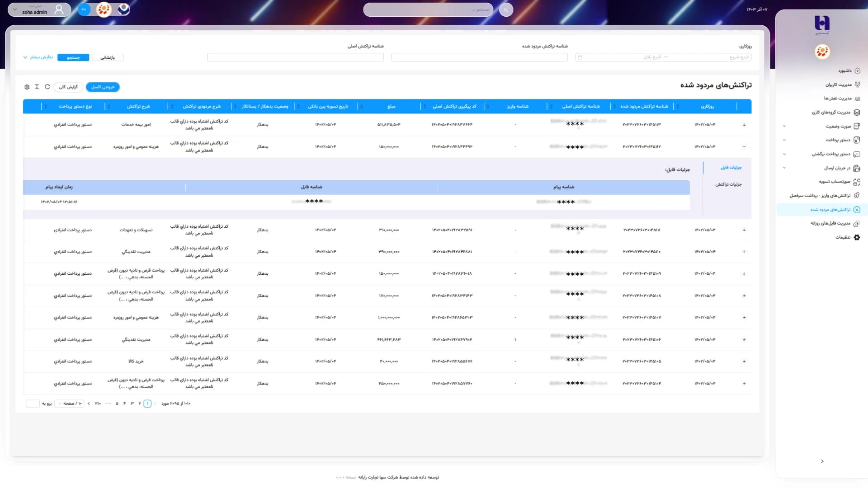Click the برو به page jump input

(33, 404)
